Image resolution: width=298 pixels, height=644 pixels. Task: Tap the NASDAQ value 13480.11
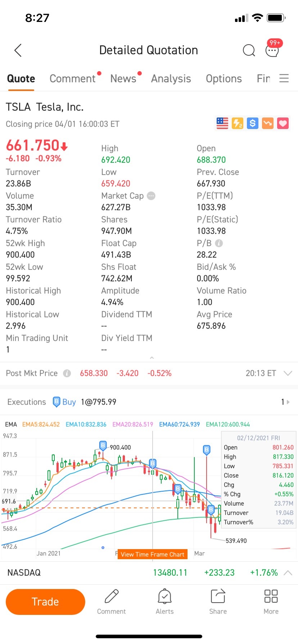[x=170, y=572]
